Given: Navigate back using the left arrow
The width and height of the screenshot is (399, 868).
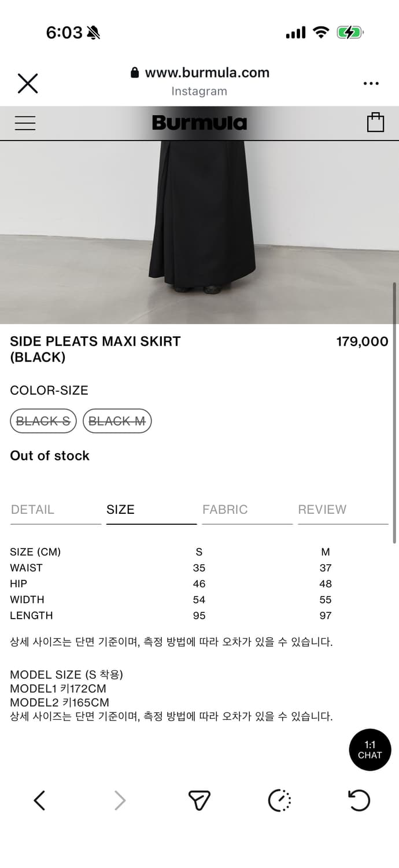Looking at the screenshot, I should tap(39, 800).
